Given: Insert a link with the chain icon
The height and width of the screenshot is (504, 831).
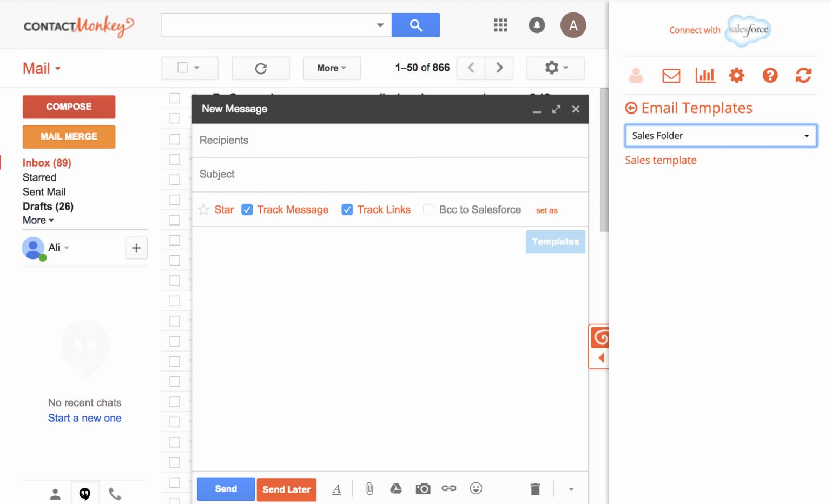Looking at the screenshot, I should tap(449, 488).
